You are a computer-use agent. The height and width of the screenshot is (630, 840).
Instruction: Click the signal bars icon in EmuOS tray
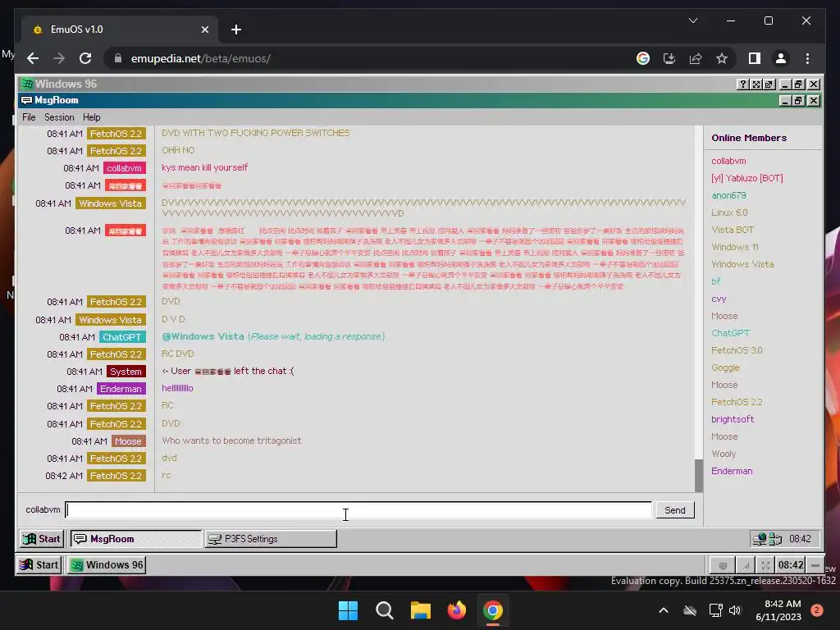pyautogui.click(x=746, y=565)
